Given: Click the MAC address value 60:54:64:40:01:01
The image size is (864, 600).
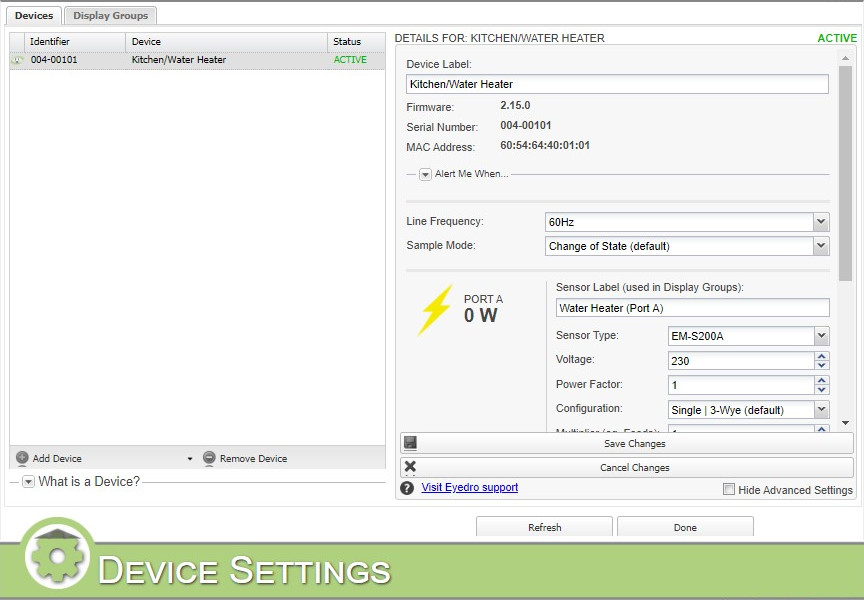Looking at the screenshot, I should point(545,145).
